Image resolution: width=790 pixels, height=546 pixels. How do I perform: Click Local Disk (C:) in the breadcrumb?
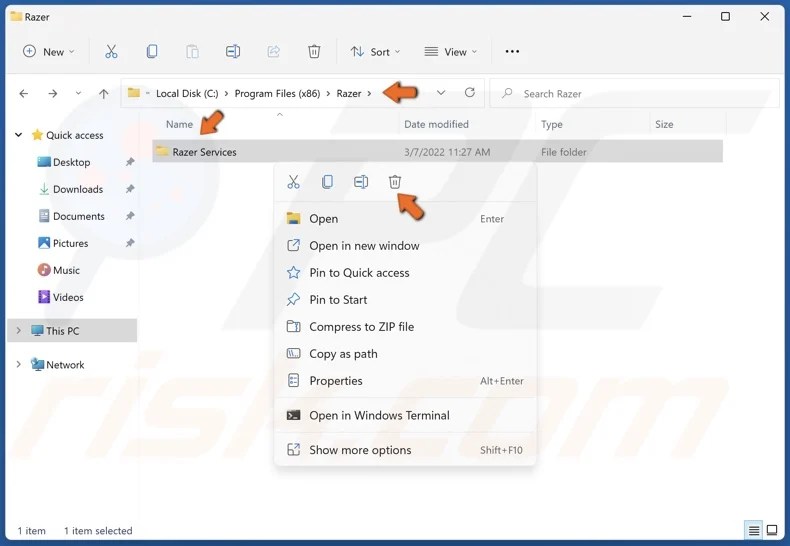click(x=187, y=94)
